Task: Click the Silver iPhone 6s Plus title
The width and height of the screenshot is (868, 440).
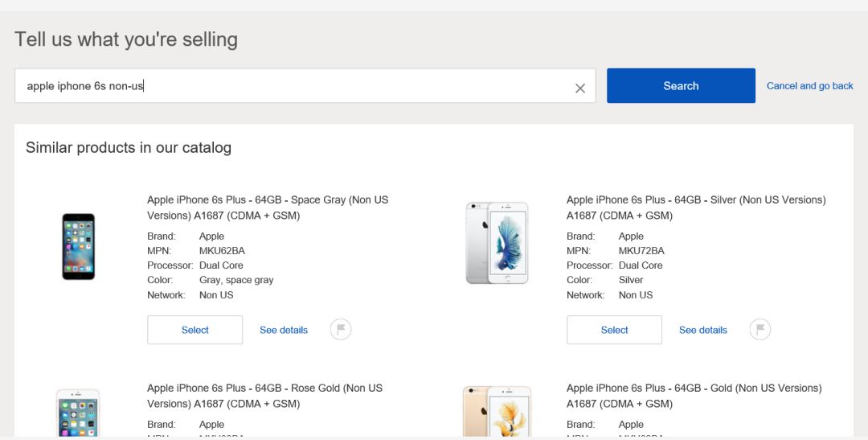Action: tap(696, 208)
